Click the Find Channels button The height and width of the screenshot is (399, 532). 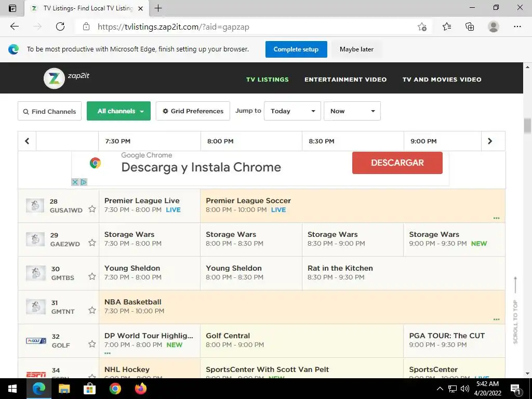tap(49, 111)
